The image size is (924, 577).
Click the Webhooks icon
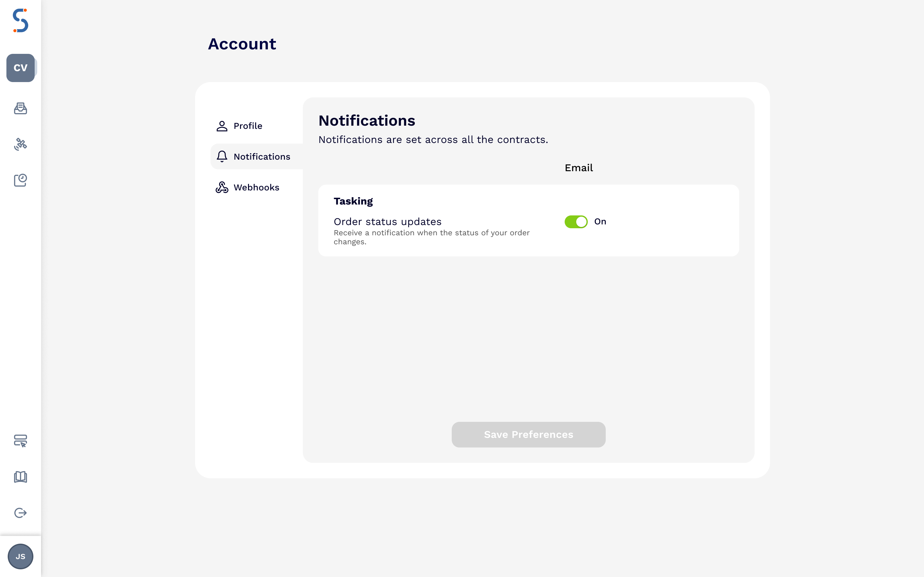221,187
